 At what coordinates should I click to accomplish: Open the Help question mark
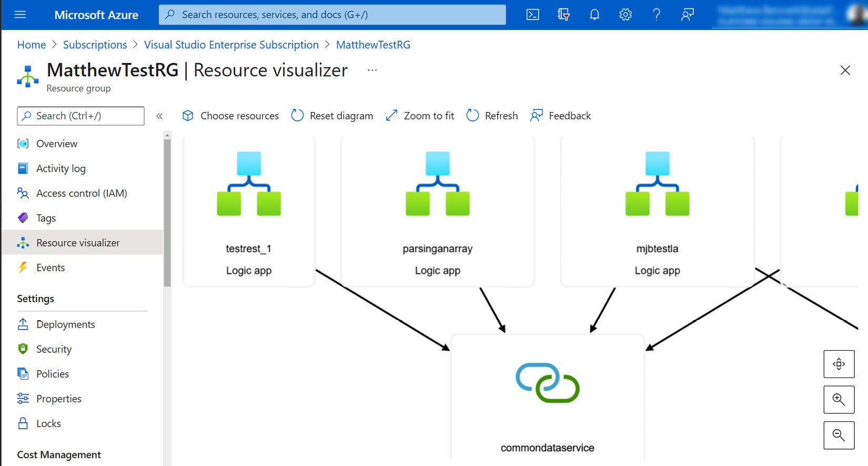pyautogui.click(x=657, y=15)
